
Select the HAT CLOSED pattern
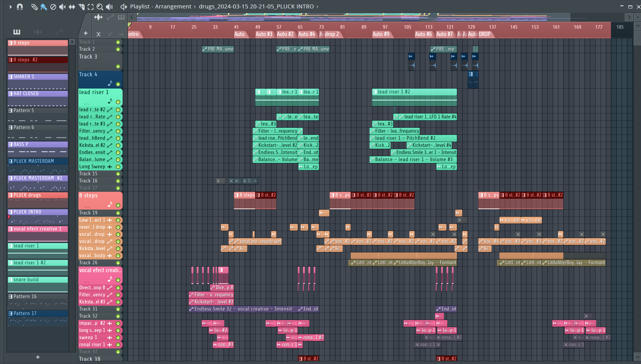38,99
